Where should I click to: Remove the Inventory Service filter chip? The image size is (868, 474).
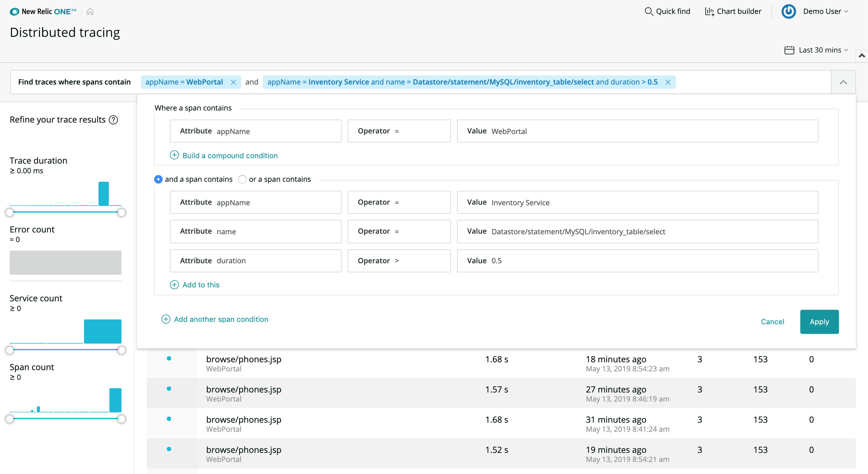[668, 82]
